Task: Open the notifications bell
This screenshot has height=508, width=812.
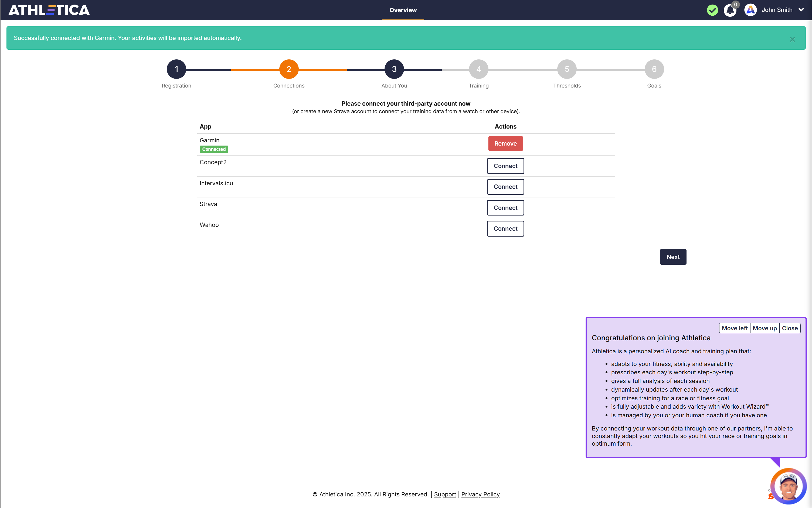Action: click(730, 11)
